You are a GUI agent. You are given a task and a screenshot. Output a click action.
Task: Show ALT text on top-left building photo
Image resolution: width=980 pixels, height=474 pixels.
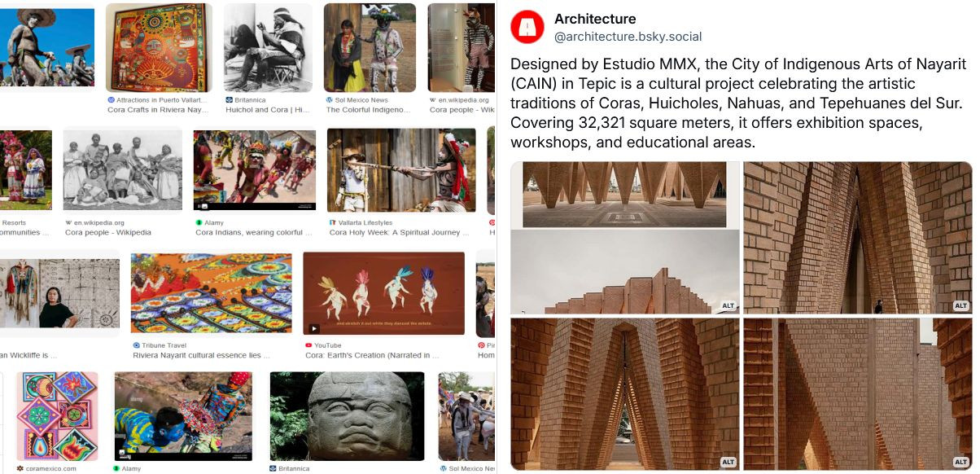coord(728,306)
